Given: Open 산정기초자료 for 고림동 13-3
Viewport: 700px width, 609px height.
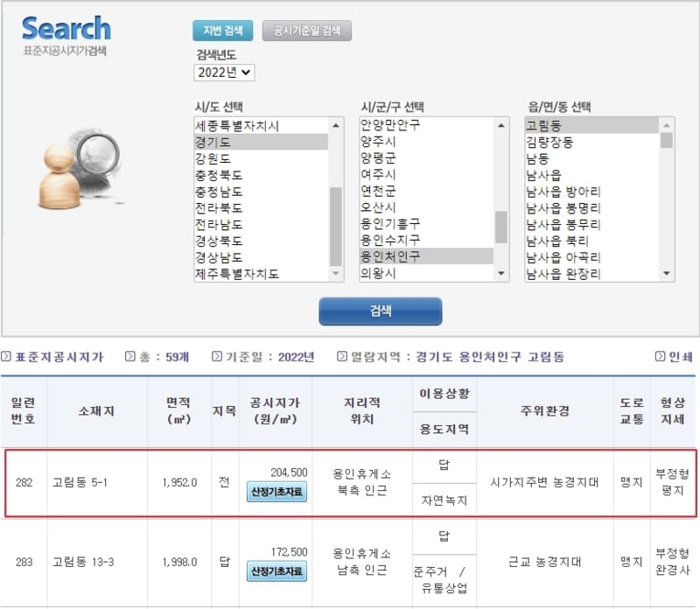Looking at the screenshot, I should pos(276,571).
